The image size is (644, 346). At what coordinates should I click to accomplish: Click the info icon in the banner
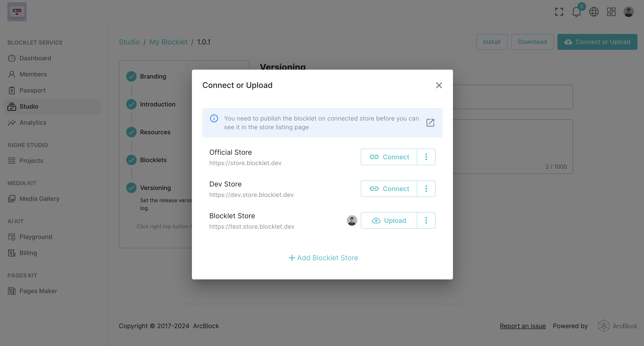pyautogui.click(x=214, y=118)
